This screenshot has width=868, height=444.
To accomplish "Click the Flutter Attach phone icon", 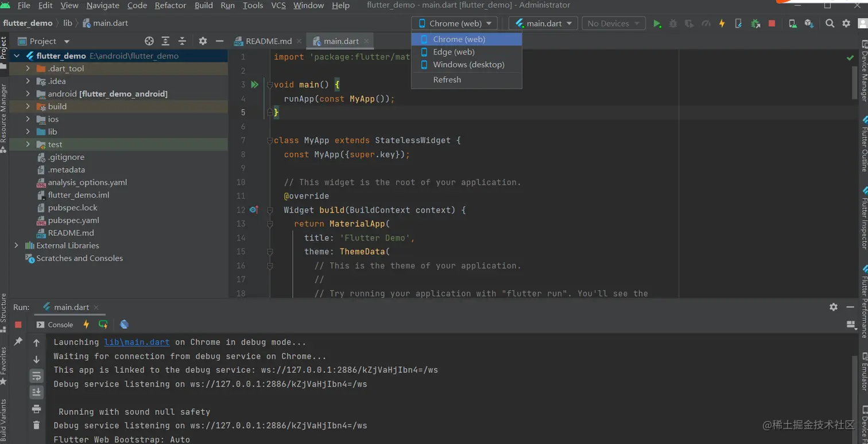I will (738, 24).
